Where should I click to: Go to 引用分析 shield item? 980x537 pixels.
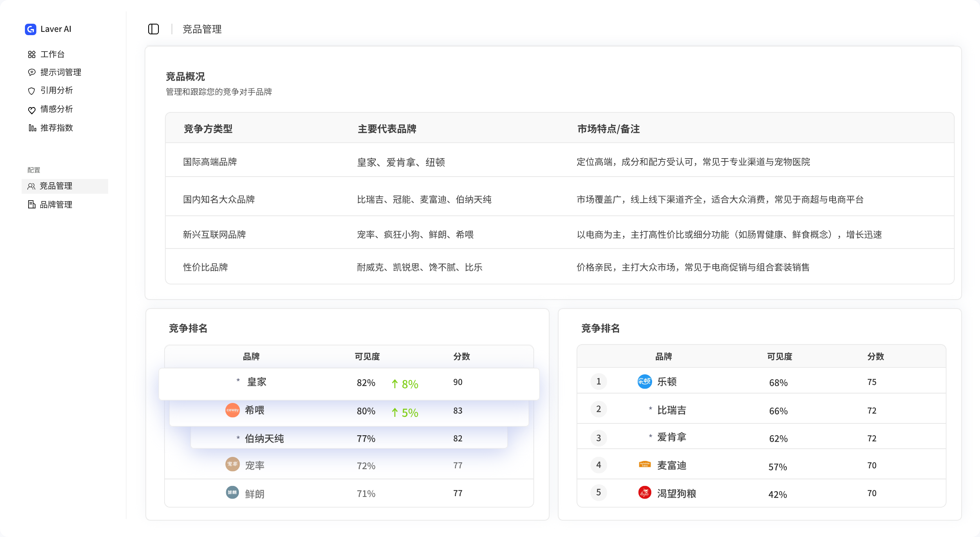point(56,90)
